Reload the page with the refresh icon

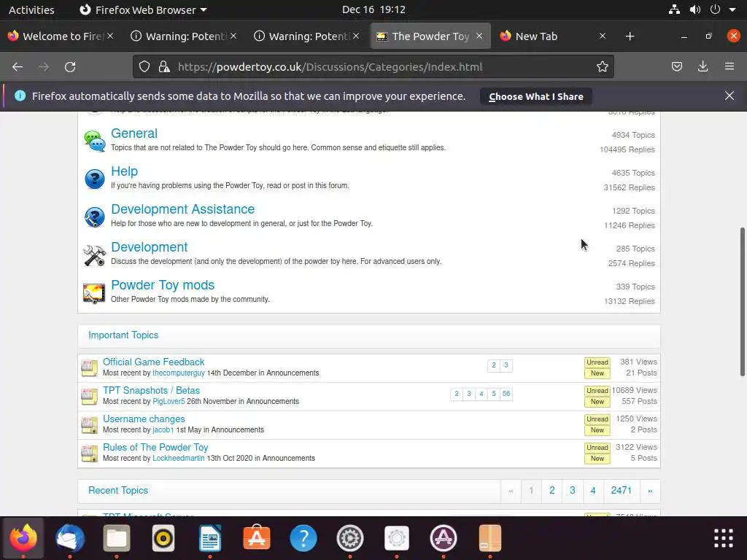(x=70, y=67)
